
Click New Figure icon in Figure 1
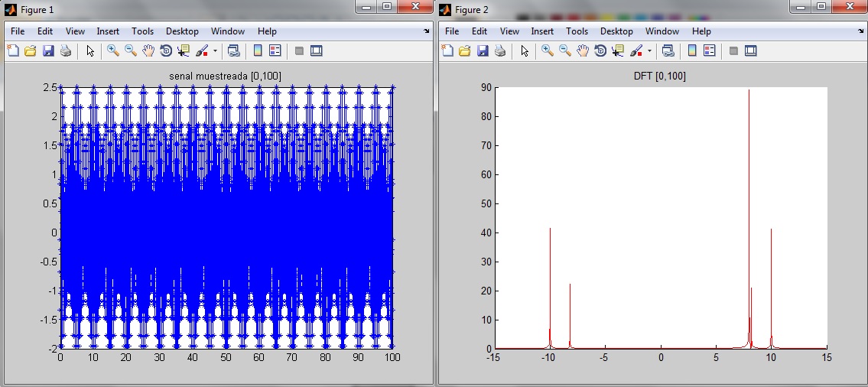[13, 51]
